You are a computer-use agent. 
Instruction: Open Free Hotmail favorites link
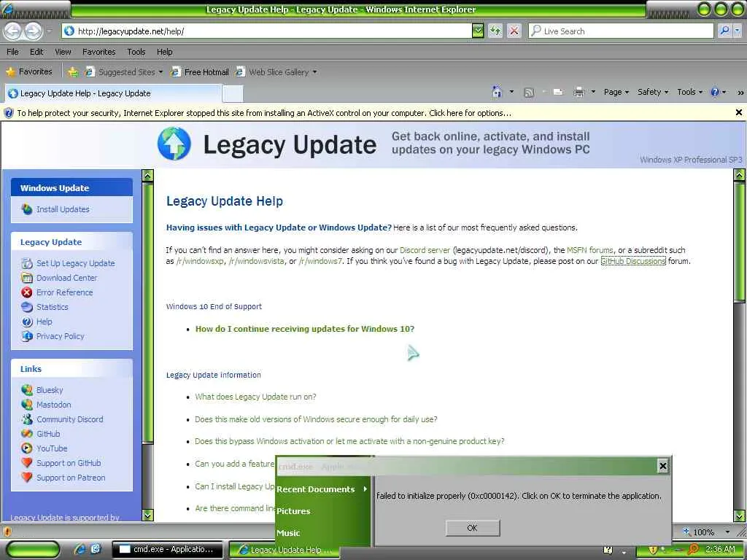tap(201, 72)
